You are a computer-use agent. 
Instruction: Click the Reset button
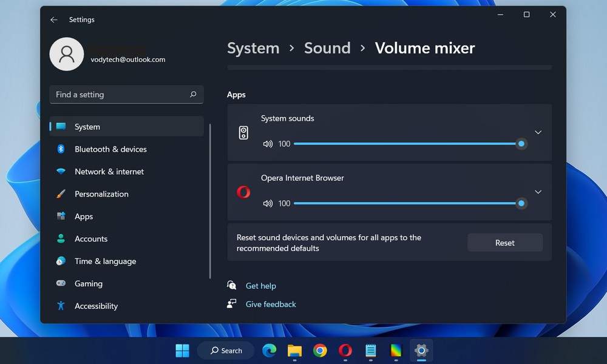click(x=505, y=243)
